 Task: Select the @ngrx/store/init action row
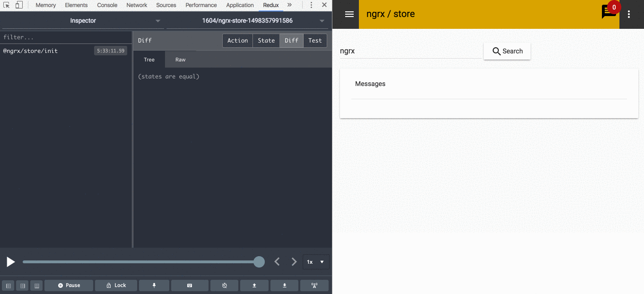[x=66, y=51]
